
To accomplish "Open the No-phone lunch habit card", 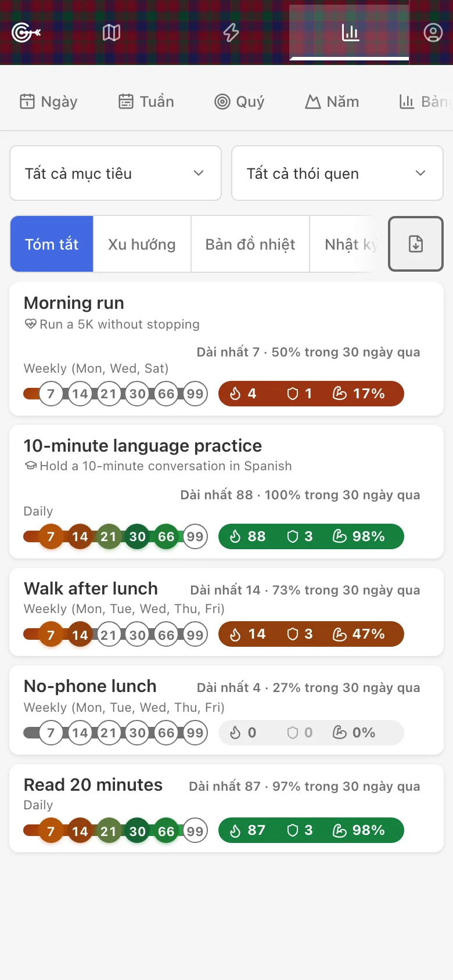I will coord(227,710).
